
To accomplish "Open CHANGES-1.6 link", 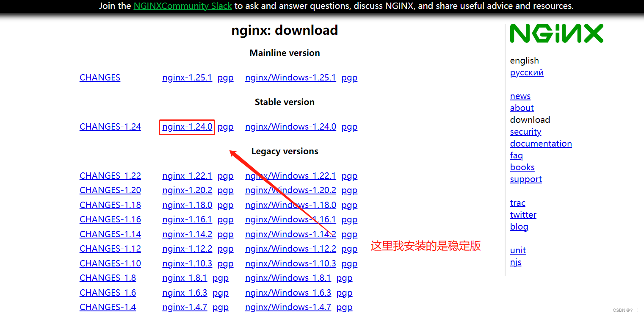I will [x=108, y=293].
